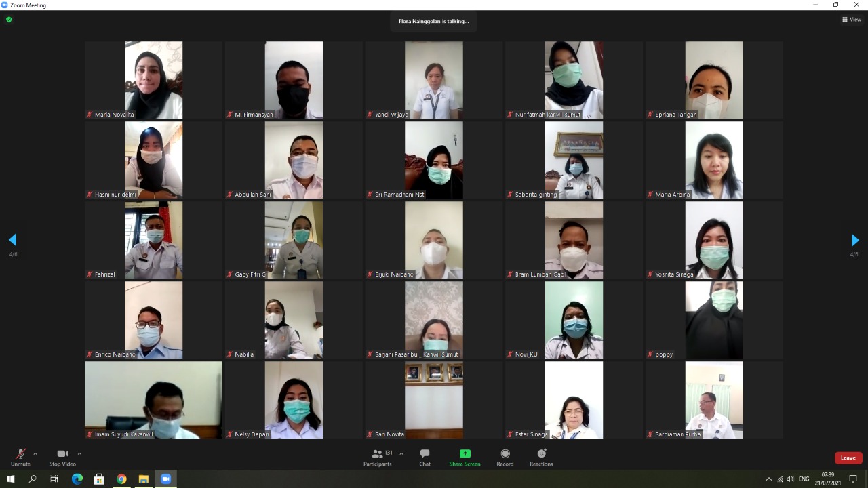The width and height of the screenshot is (868, 488).
Task: Go to next gallery page arrow
Action: pos(854,240)
